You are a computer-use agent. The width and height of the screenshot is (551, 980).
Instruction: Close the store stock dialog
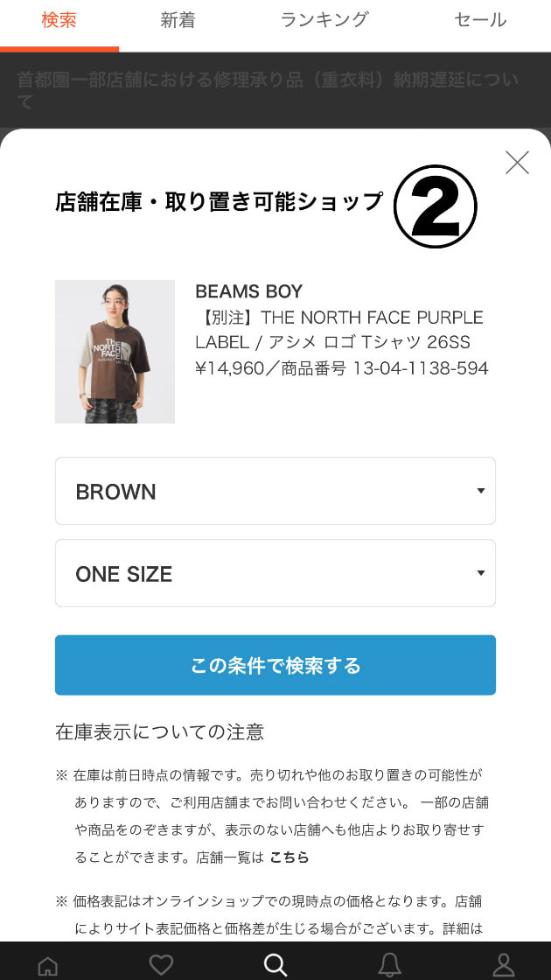[517, 162]
